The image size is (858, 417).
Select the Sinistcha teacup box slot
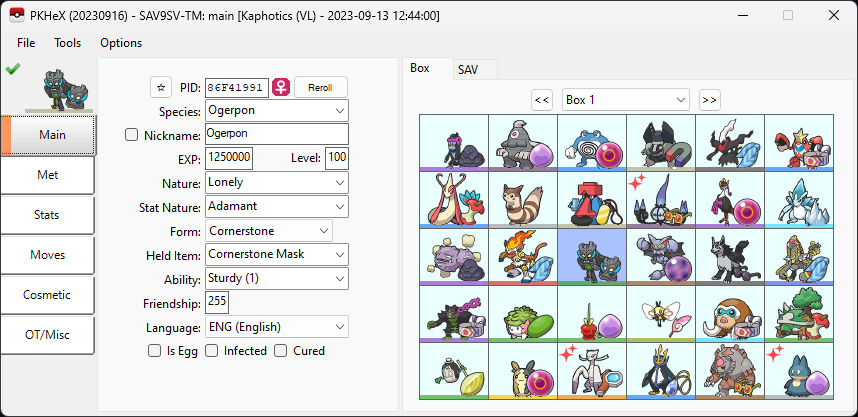pyautogui.click(x=454, y=370)
